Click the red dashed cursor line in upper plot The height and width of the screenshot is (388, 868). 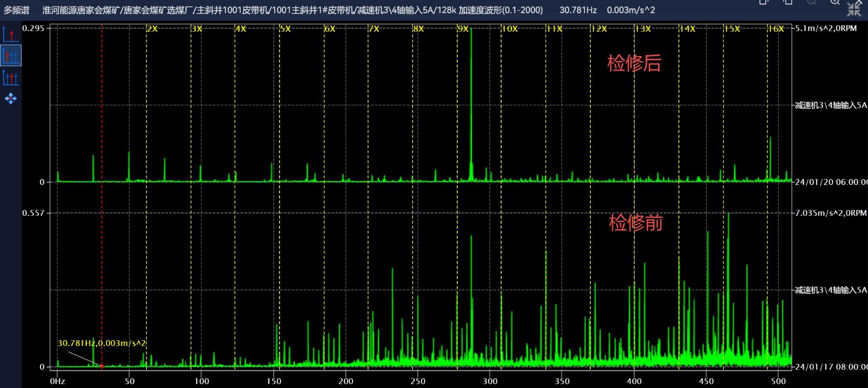[x=102, y=104]
